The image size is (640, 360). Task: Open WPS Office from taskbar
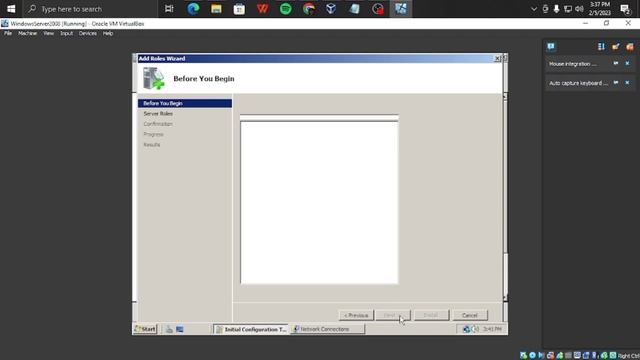click(x=262, y=9)
